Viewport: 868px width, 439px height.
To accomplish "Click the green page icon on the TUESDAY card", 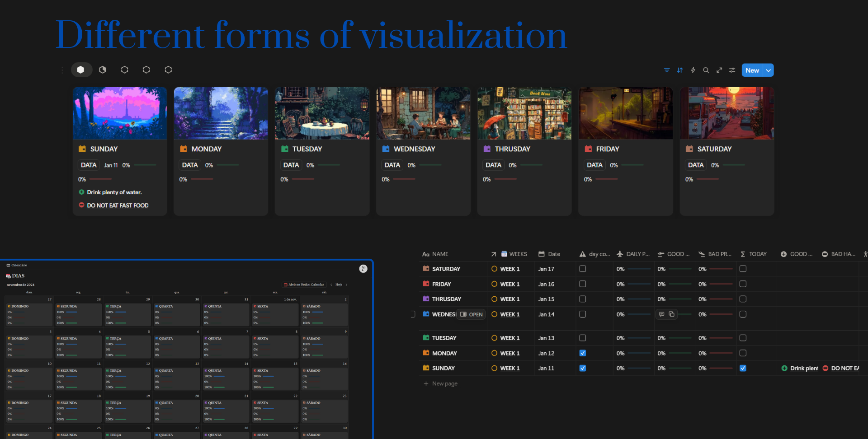I will [x=285, y=149].
